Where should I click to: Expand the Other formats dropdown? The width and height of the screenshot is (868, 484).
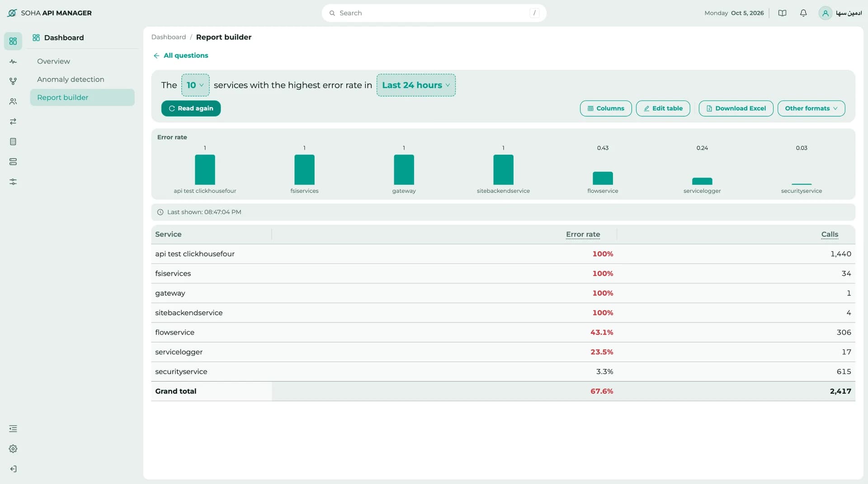click(x=811, y=109)
